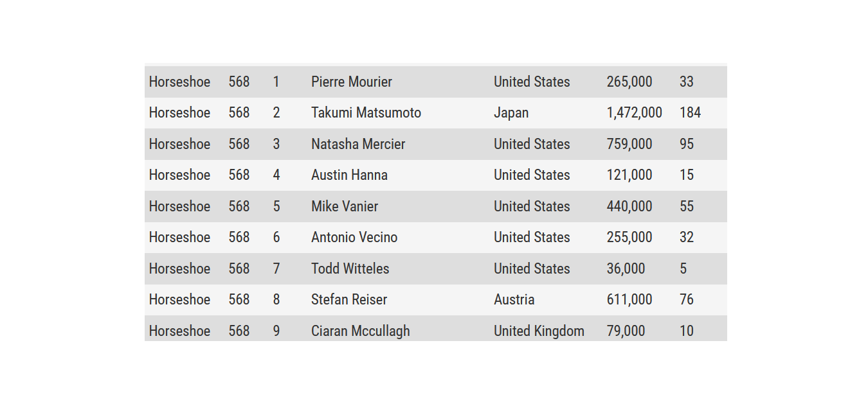Select player name Pierre Mourier
This screenshot has width=868, height=404.
[x=352, y=82]
